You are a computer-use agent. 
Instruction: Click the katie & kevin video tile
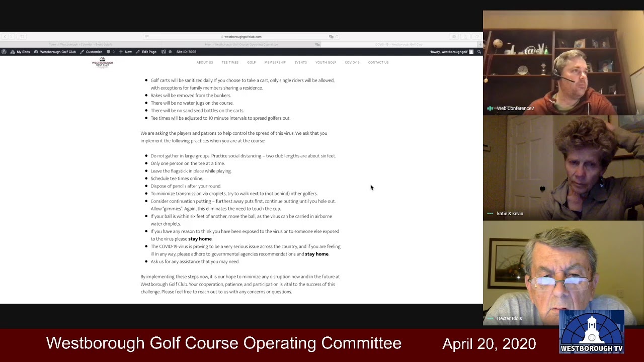point(563,168)
